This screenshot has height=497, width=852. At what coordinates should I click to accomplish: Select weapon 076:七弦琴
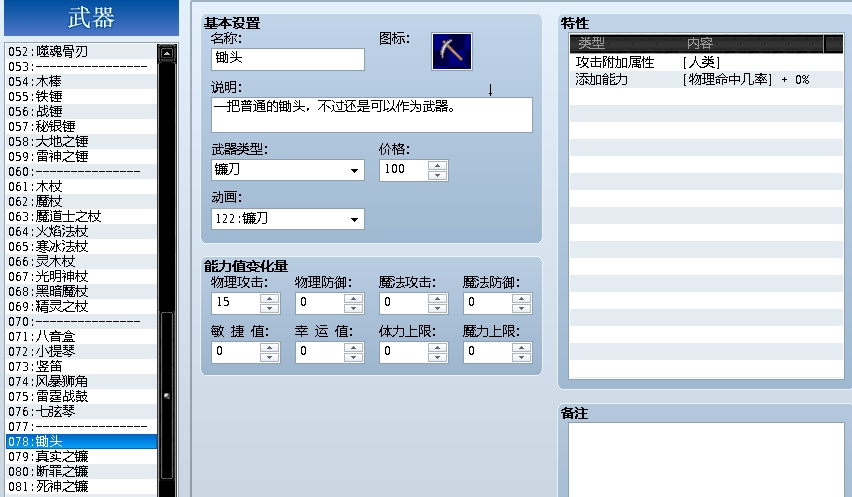pos(82,411)
